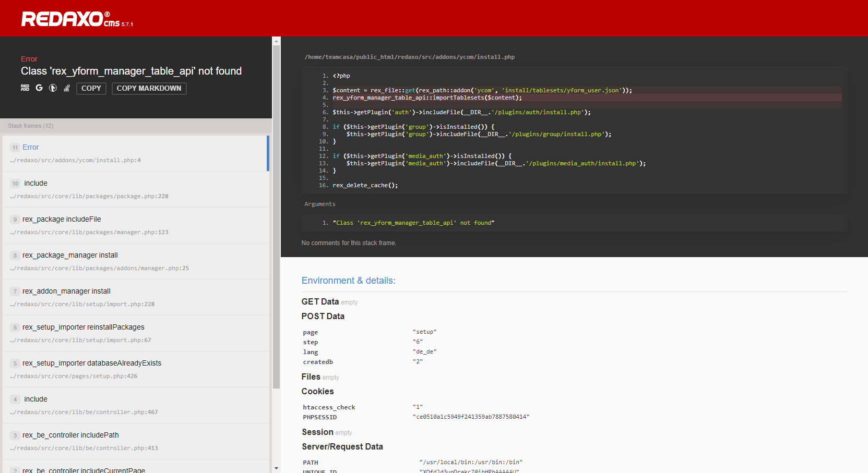
Task: Click code line 16 rex_delete_cache()
Action: [x=365, y=185]
